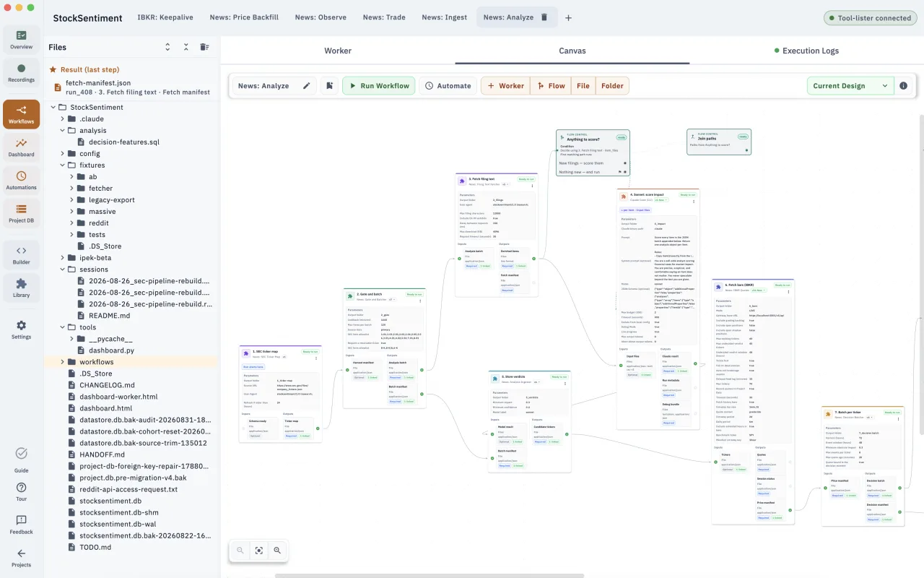Screen dimensions: 924x578
Task: Start the Tour from the sidebar
Action: coord(21,492)
